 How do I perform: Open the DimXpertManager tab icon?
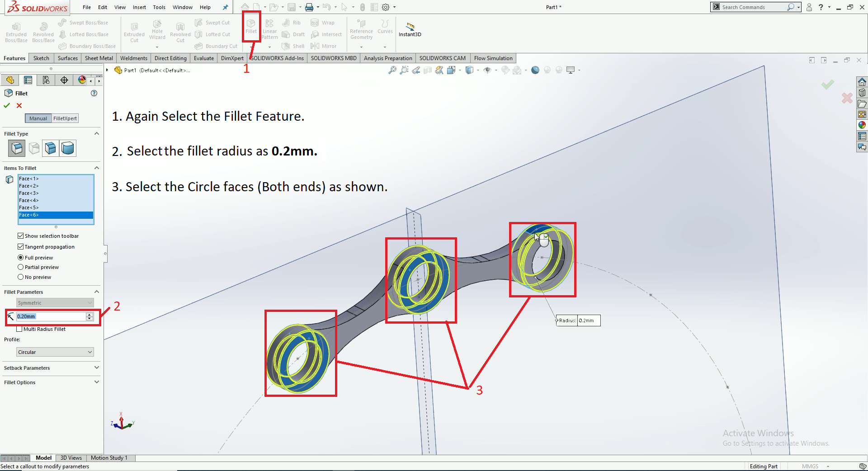click(x=64, y=80)
